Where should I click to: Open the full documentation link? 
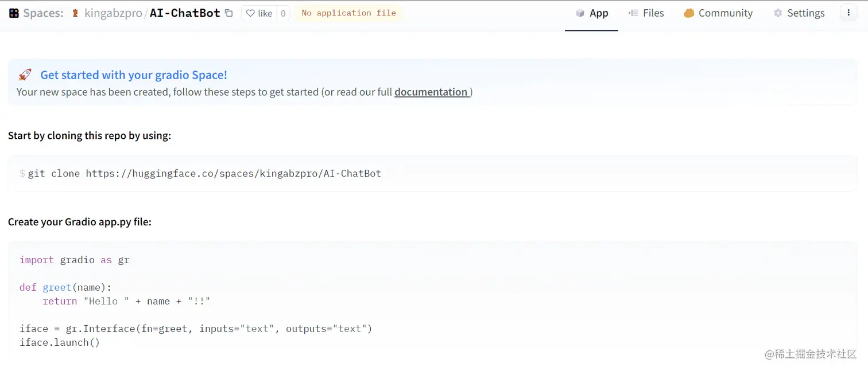coord(432,92)
